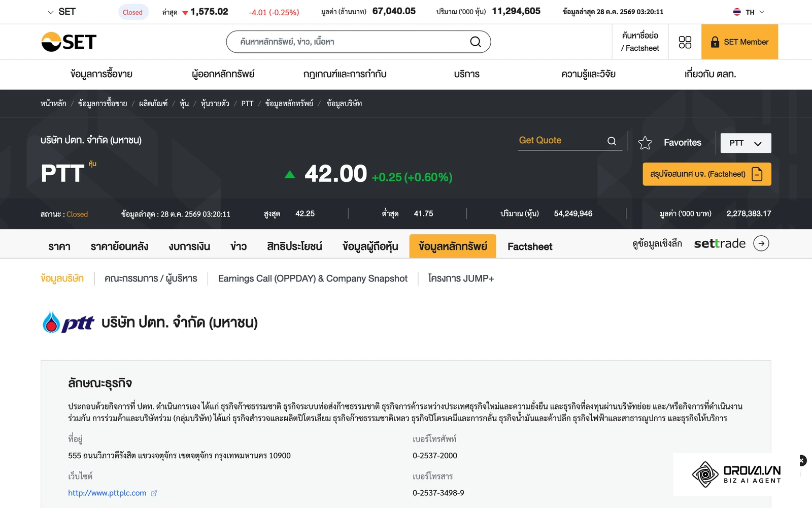Open ความรู้และวิจัย main menu
Image resolution: width=812 pixels, height=508 pixels.
click(x=589, y=74)
